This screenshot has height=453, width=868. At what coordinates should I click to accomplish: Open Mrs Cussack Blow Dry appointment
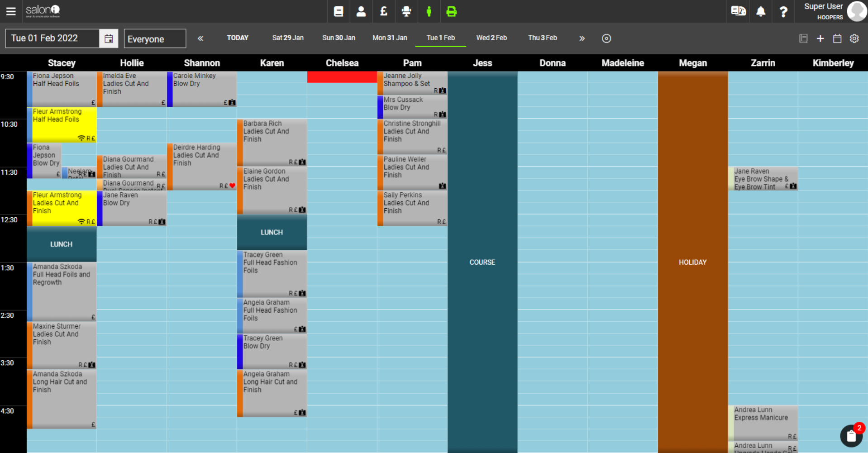click(x=412, y=107)
